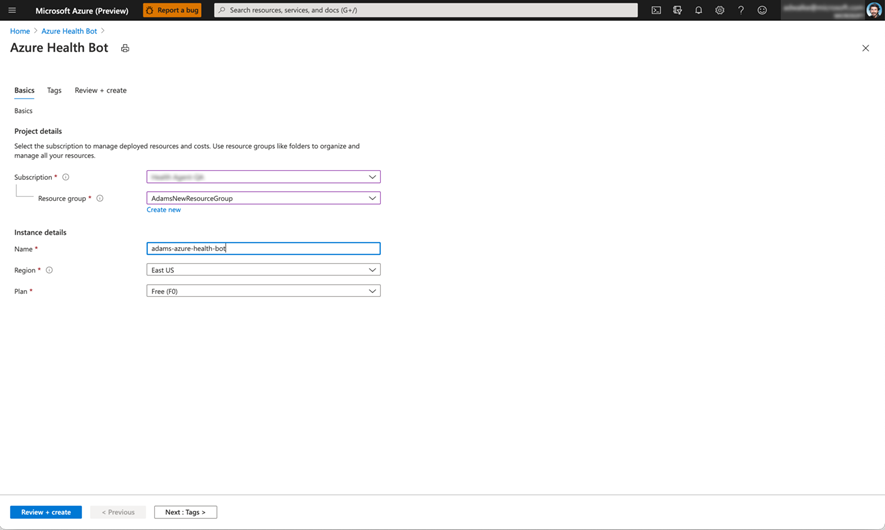Screen dimensions: 885x530
Task: Switch to the Tags tab
Action: [54, 90]
